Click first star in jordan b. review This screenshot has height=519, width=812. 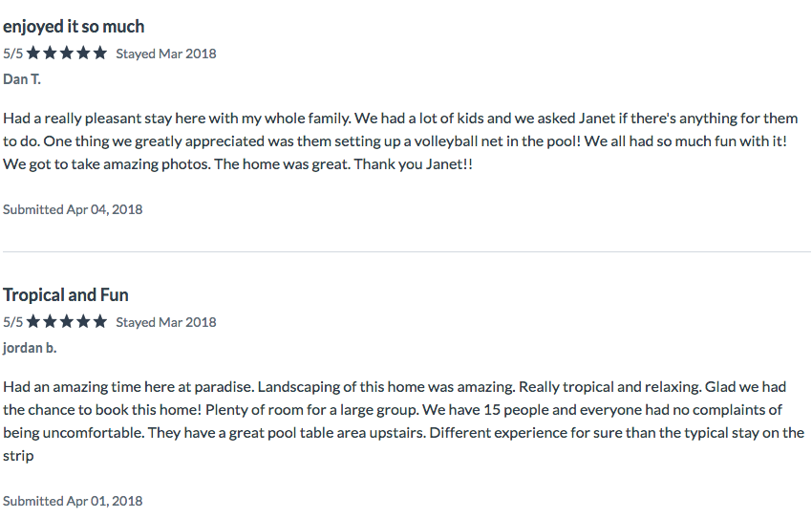point(33,322)
